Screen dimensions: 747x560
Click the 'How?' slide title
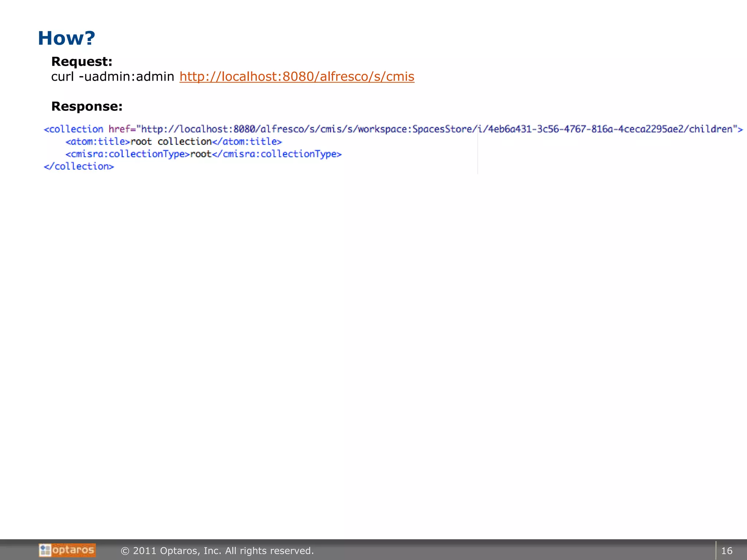point(66,38)
